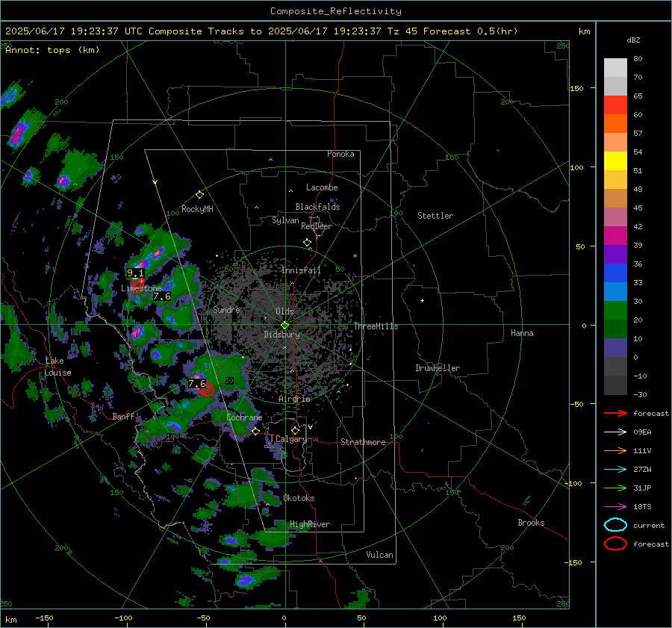Click the 7.6 top label northwest of Cochrane
Viewport: 672px width, 628px height.
(x=197, y=384)
